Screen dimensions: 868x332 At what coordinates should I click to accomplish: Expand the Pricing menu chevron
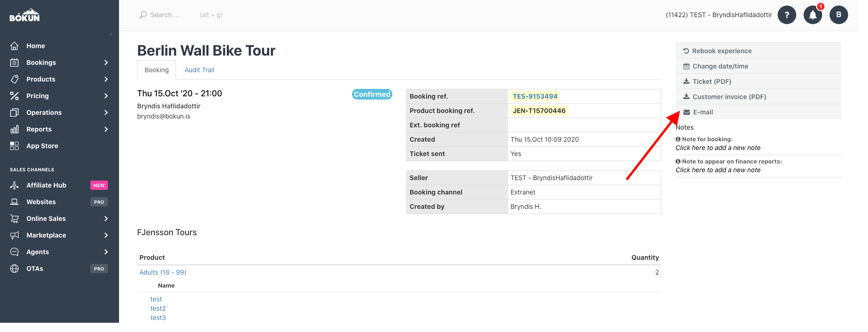tap(106, 96)
